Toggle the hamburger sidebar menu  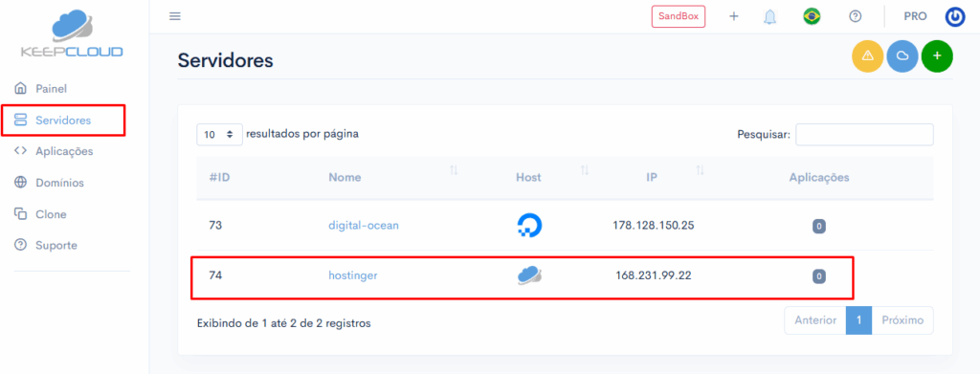click(175, 16)
